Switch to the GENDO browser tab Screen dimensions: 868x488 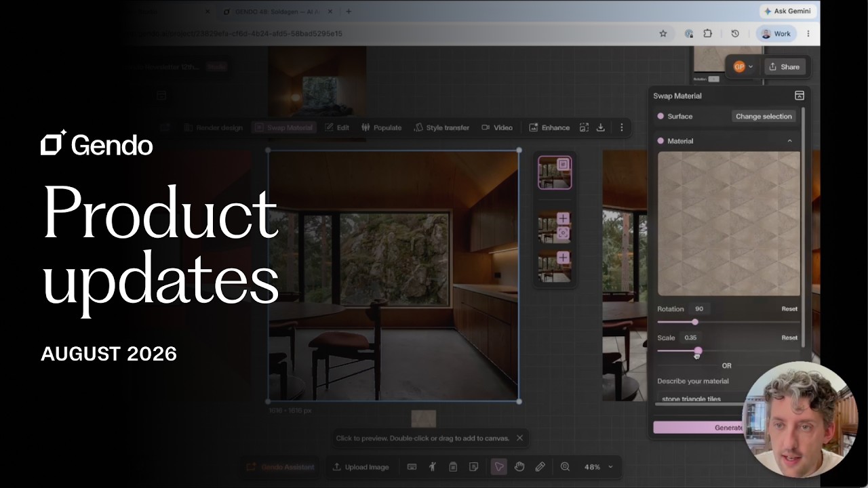pos(278,12)
